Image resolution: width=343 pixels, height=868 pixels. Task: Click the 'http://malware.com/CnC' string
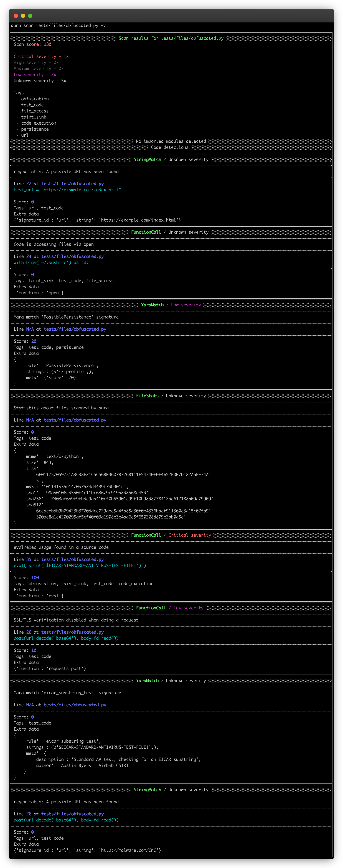pyautogui.click(x=129, y=851)
